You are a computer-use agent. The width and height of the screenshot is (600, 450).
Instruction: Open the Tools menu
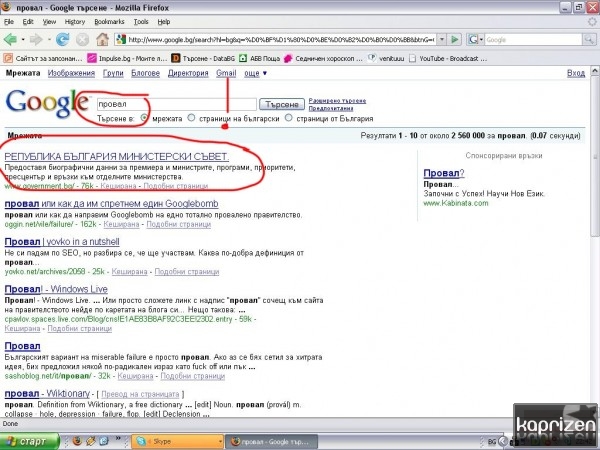[x=141, y=22]
